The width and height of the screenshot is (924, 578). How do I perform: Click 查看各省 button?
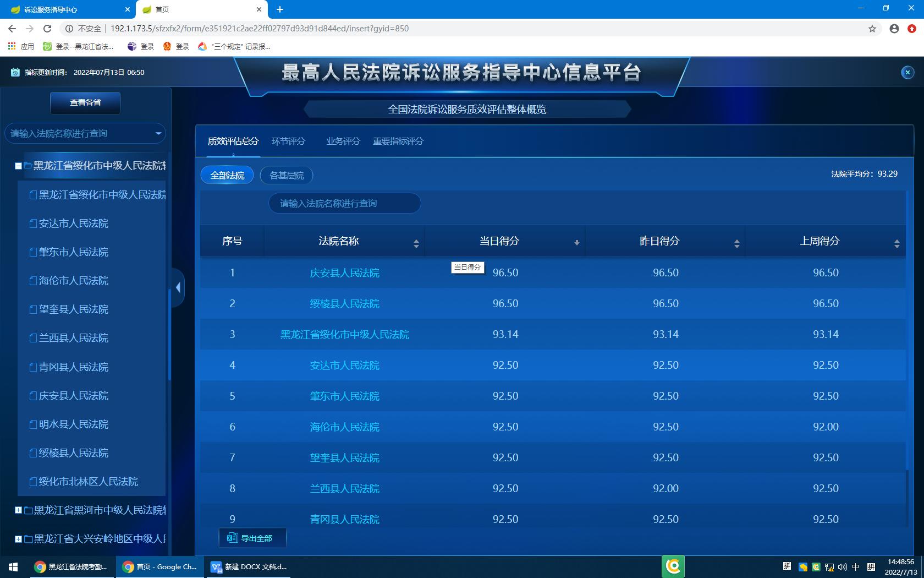point(85,102)
